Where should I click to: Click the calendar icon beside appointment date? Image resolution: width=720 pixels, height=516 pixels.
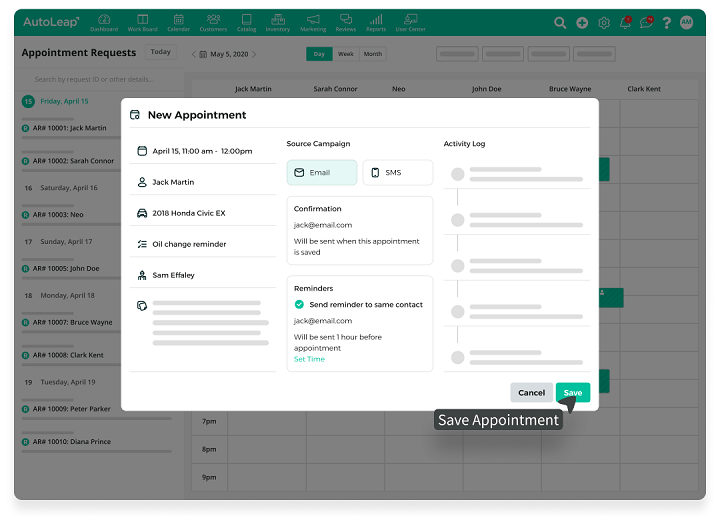pos(142,151)
